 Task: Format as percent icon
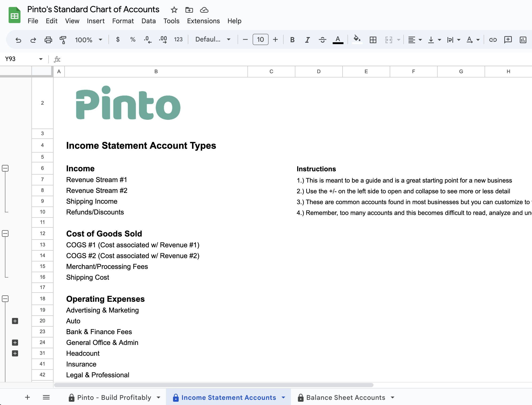[133, 39]
